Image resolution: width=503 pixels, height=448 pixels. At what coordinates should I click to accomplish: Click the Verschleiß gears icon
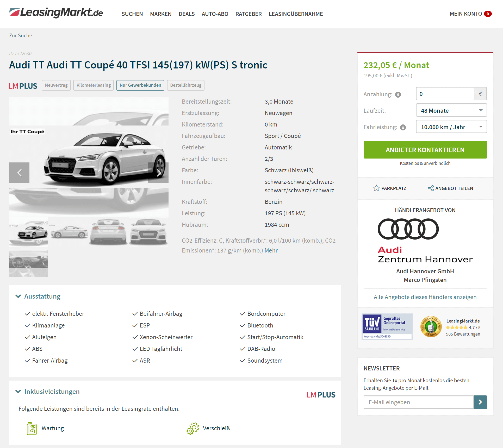[193, 428]
